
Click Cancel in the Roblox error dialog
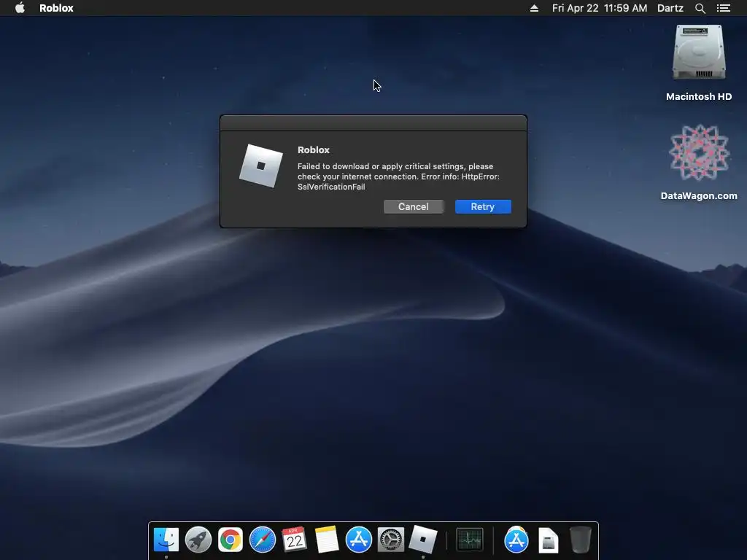(413, 206)
